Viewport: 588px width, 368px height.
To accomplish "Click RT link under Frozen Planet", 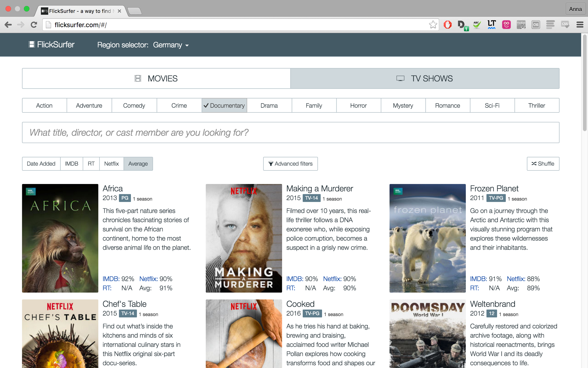I will pyautogui.click(x=474, y=288).
